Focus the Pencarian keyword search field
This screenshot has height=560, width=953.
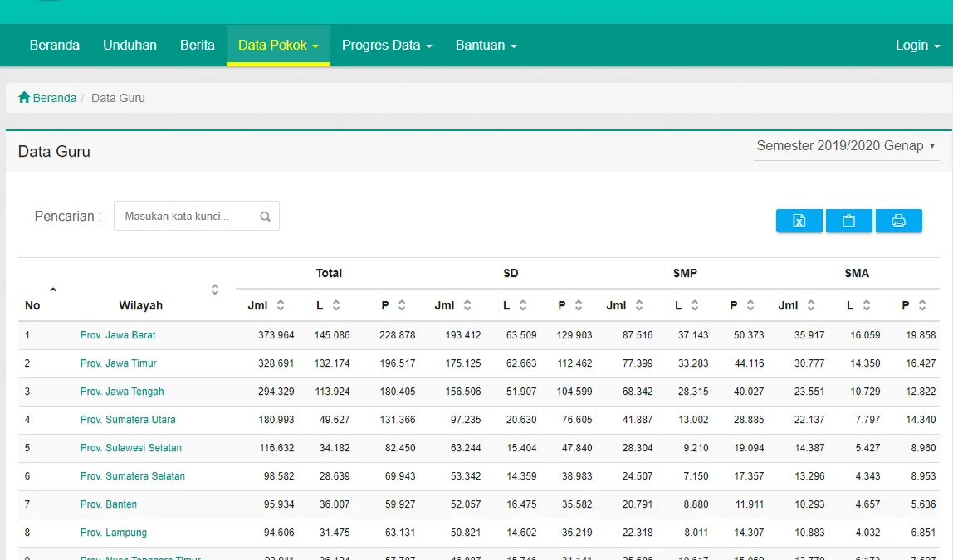188,217
